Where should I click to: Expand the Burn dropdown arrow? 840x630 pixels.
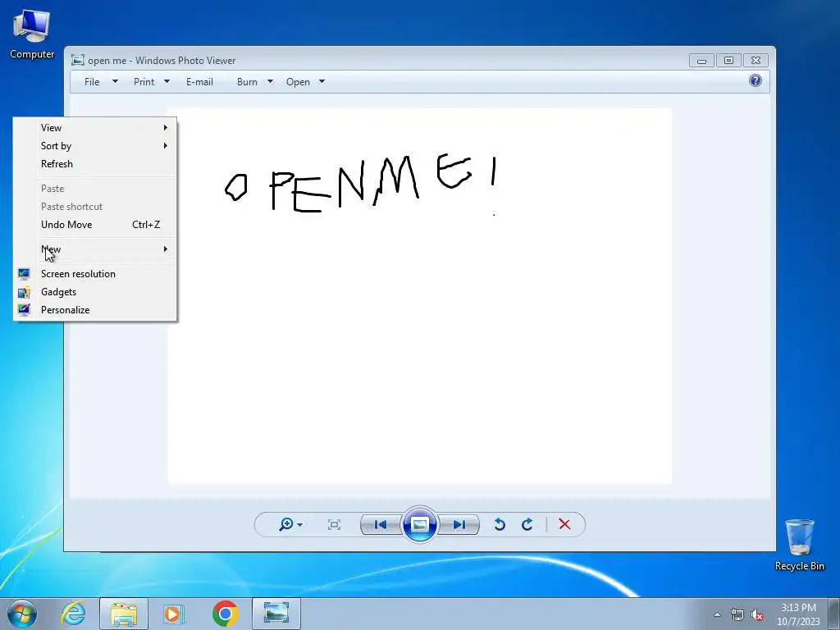coord(270,82)
